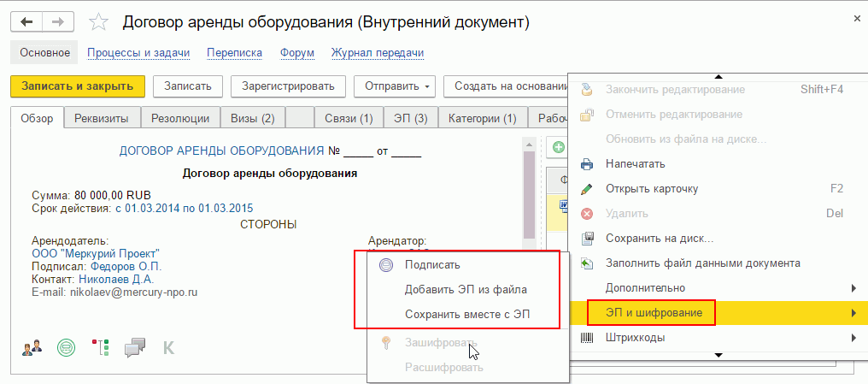Open the Резолюции tab
868x384 pixels.
pos(180,118)
